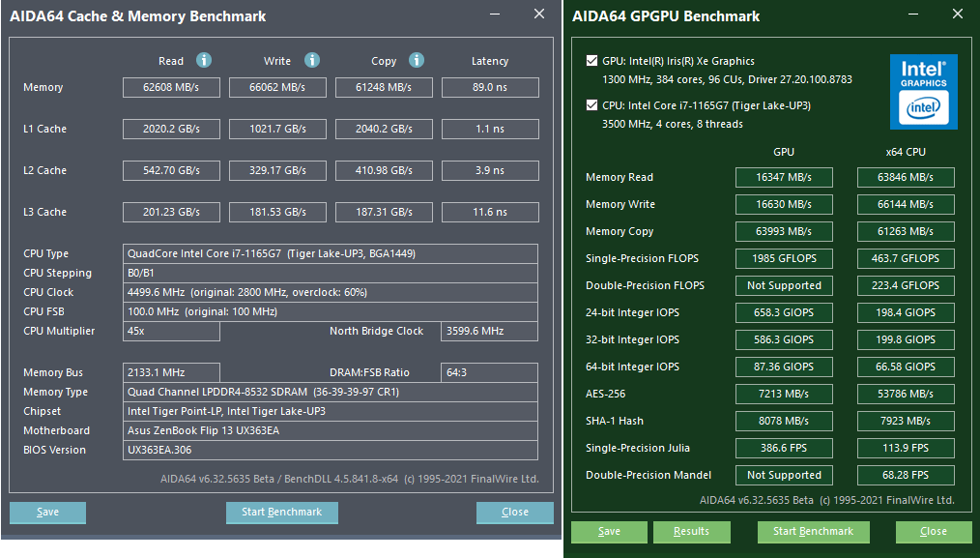Select the GPU Single-Precision FLOPS result box
This screenshot has width=980, height=558.
784,258
